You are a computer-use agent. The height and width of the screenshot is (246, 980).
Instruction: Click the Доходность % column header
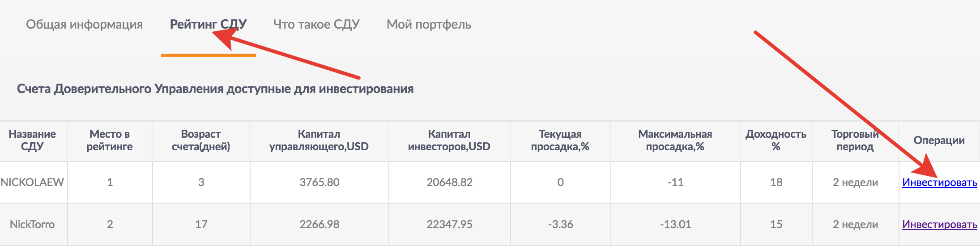click(776, 140)
